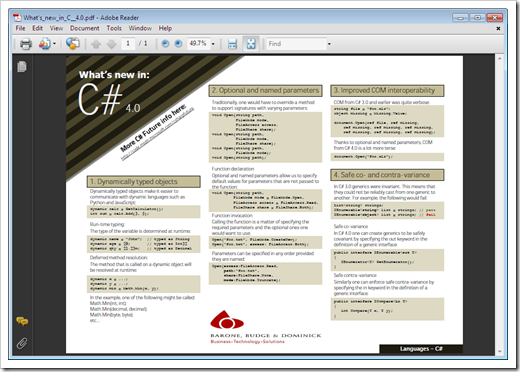Click the 'Languages – C#' footer label
520x372 pixels.
click(x=421, y=349)
